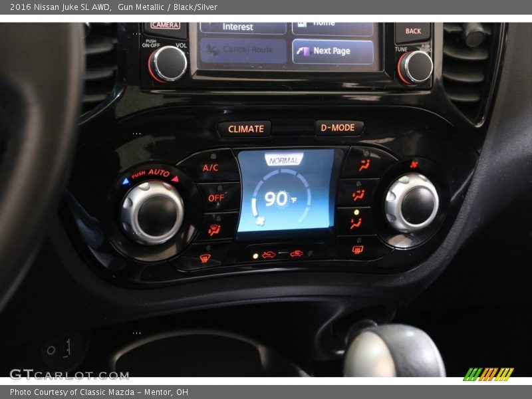Touch the gear shift knob

point(394,351)
